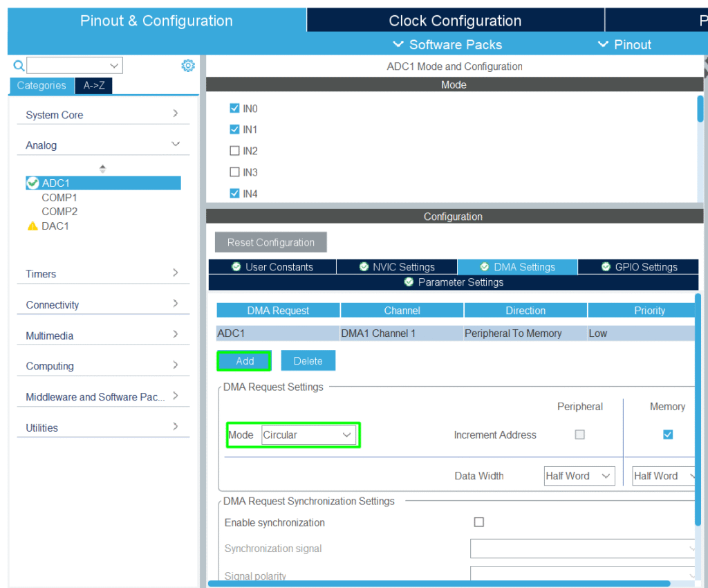This screenshot has width=708, height=588.
Task: Uncheck the IN0 channel checkbox
Action: pos(234,109)
